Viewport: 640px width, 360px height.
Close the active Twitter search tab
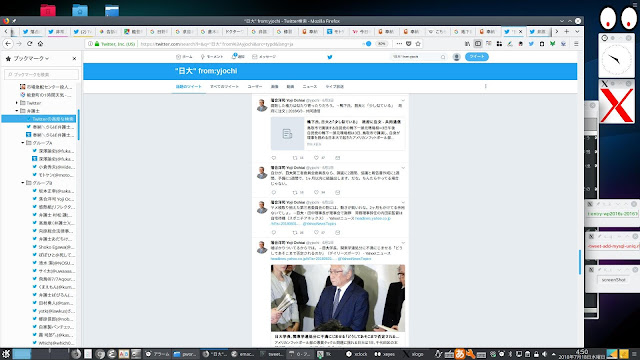520,31
